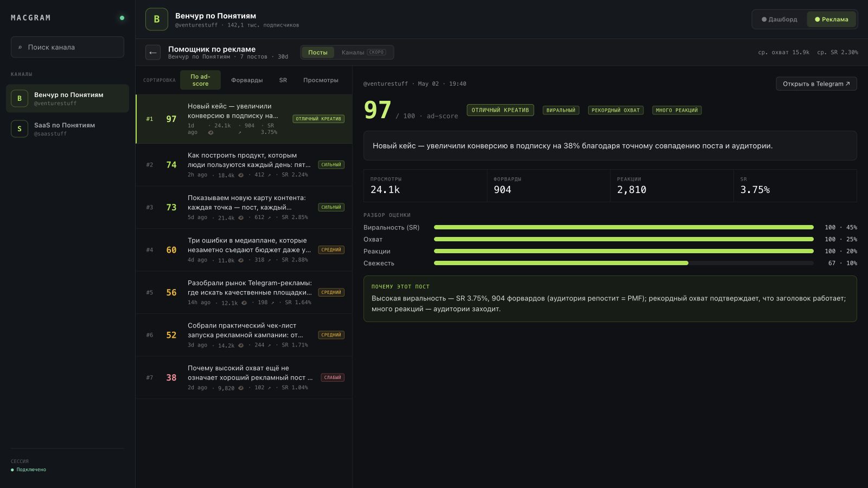
Task: Focus the Поиск канала search field
Action: (x=67, y=47)
